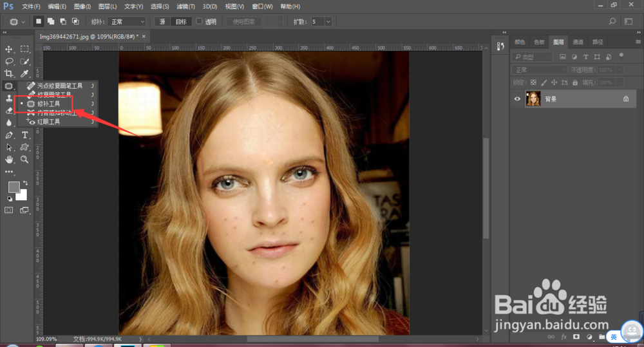Screen dimensions: 644x347
Task: Open the workspace switcher icon
Action: (x=629, y=21)
